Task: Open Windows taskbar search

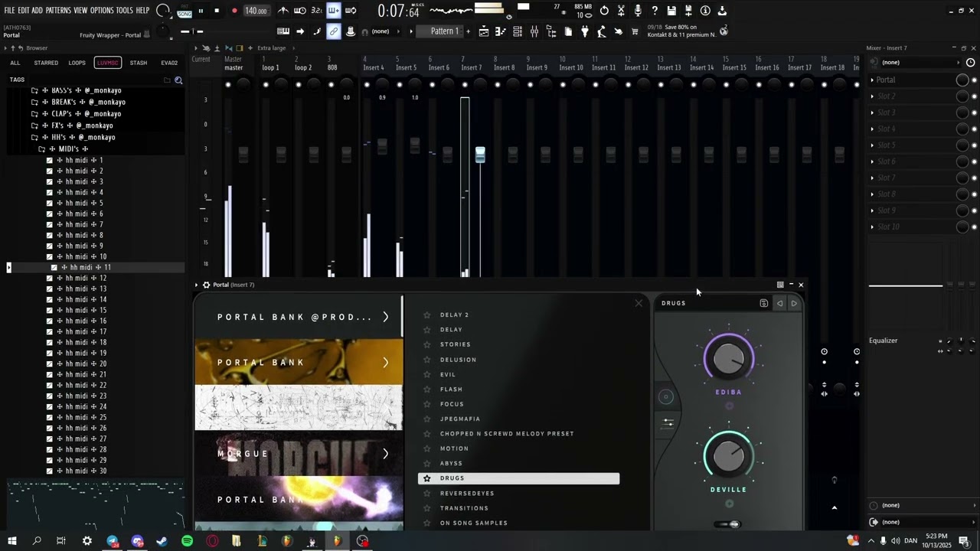Action: (37, 541)
